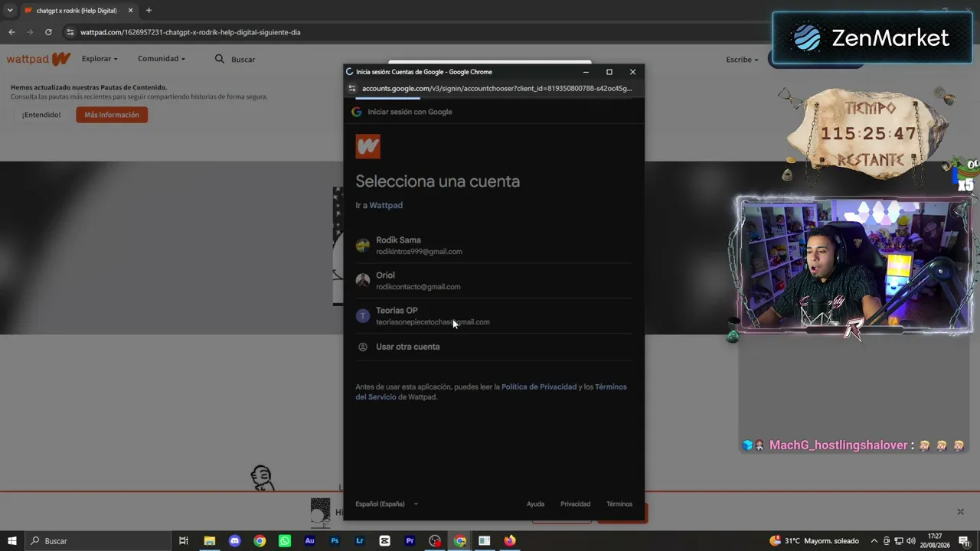Switch to the chatgpt x rodrik tab
980x551 pixels.
[77, 11]
